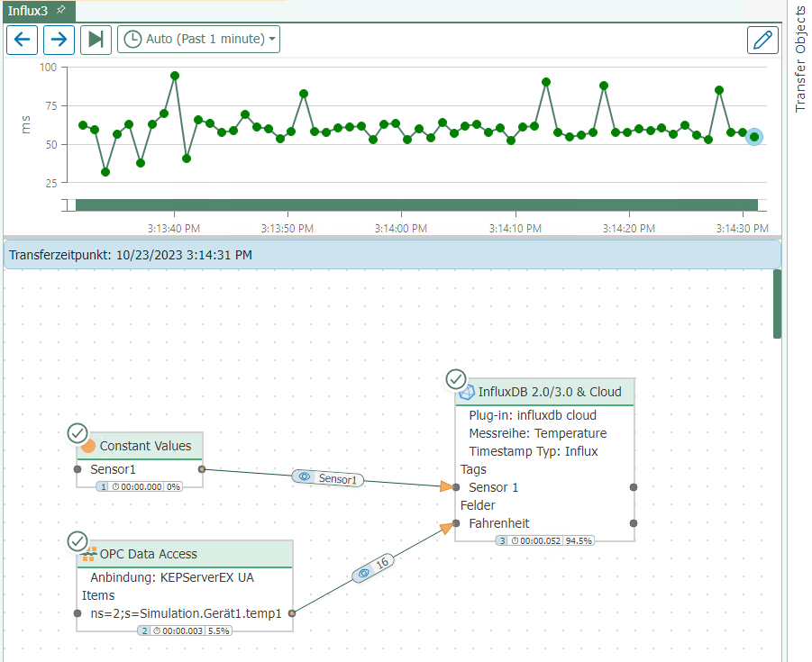Click the Transferzeitpunkt timestamp bar
The height and width of the screenshot is (662, 812).
(x=392, y=255)
